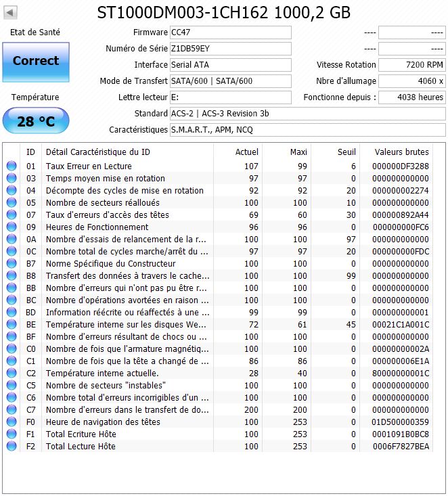The height and width of the screenshot is (496, 448).
Task: Click status icon of row F2 Total Lecture Hôte
Action: tap(12, 447)
